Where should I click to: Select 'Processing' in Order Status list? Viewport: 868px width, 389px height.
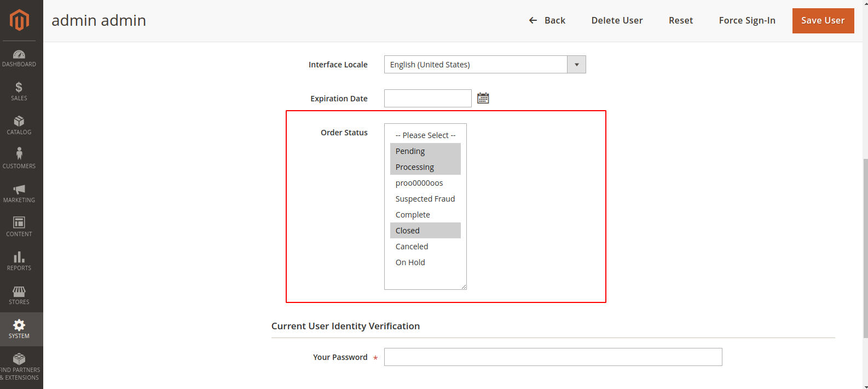point(425,167)
